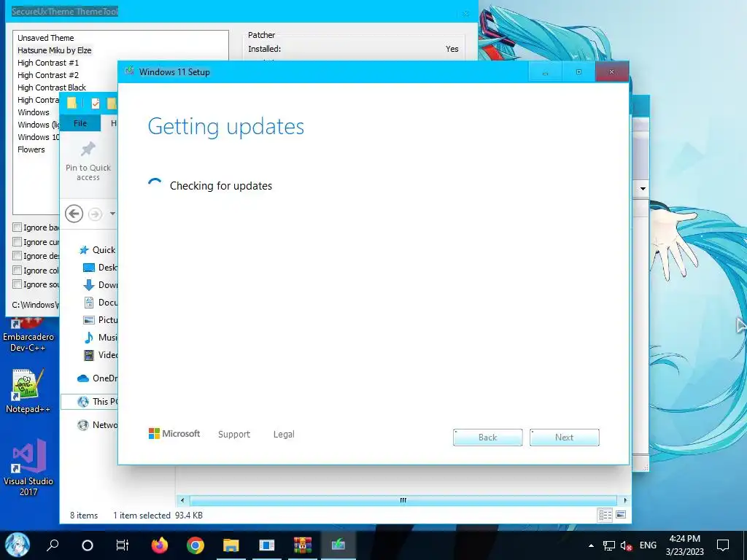Open taskbar Search
The width and height of the screenshot is (747, 560).
click(x=53, y=545)
